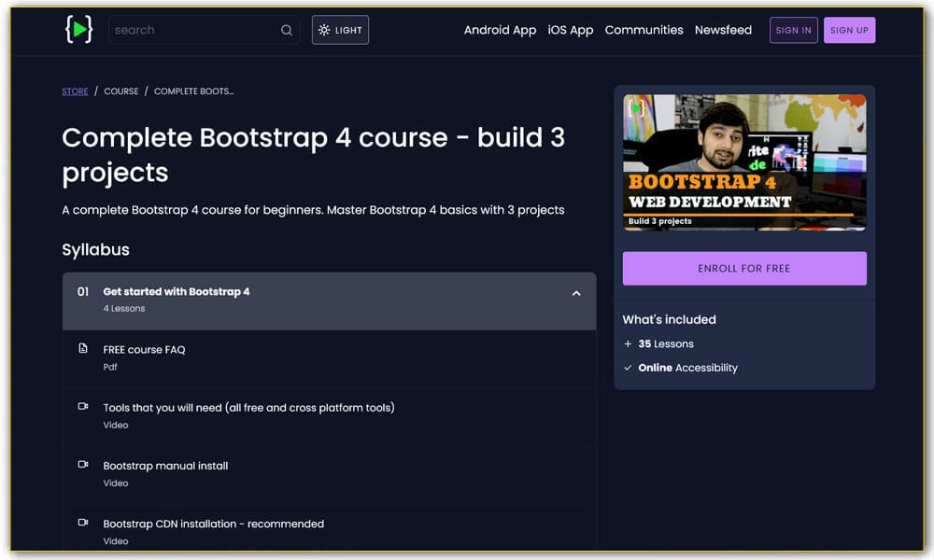Open the Android App menu item
This screenshot has width=934, height=560.
click(500, 30)
